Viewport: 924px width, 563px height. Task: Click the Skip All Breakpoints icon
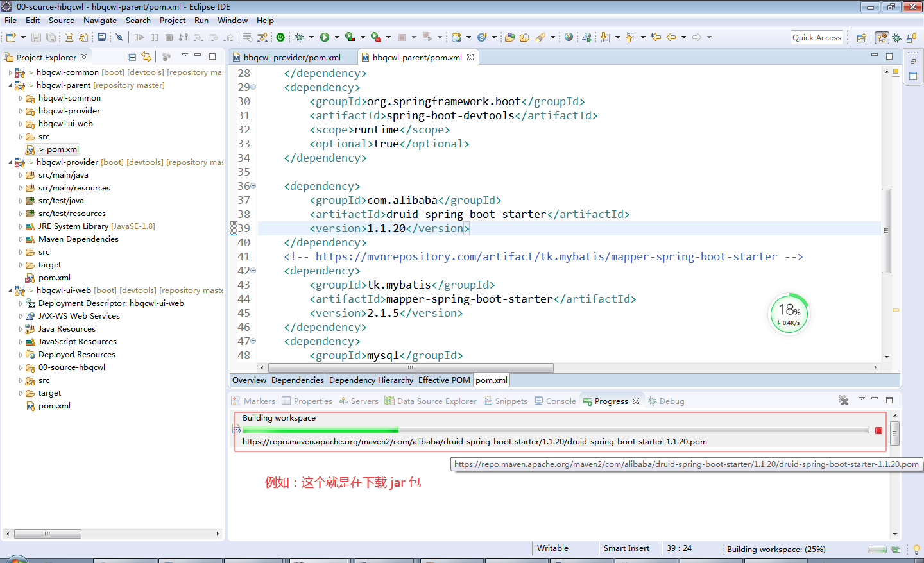pos(119,37)
